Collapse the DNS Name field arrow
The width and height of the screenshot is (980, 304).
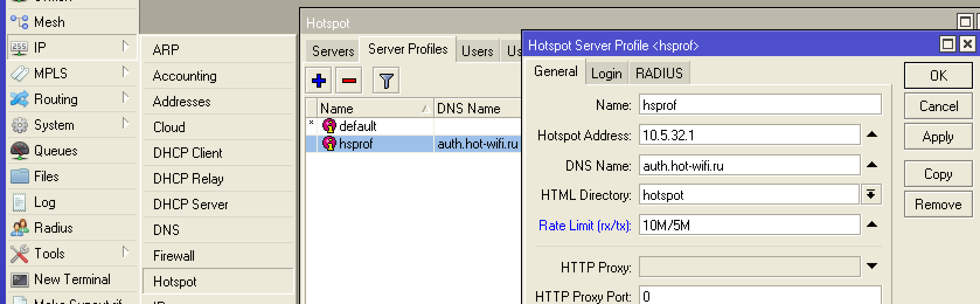(x=872, y=165)
